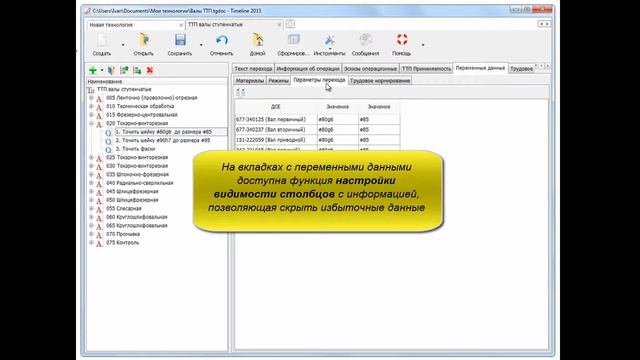The height and width of the screenshot is (360, 640).
Task: Select operation 050 Шлицефрезерная
Action: (x=132, y=200)
